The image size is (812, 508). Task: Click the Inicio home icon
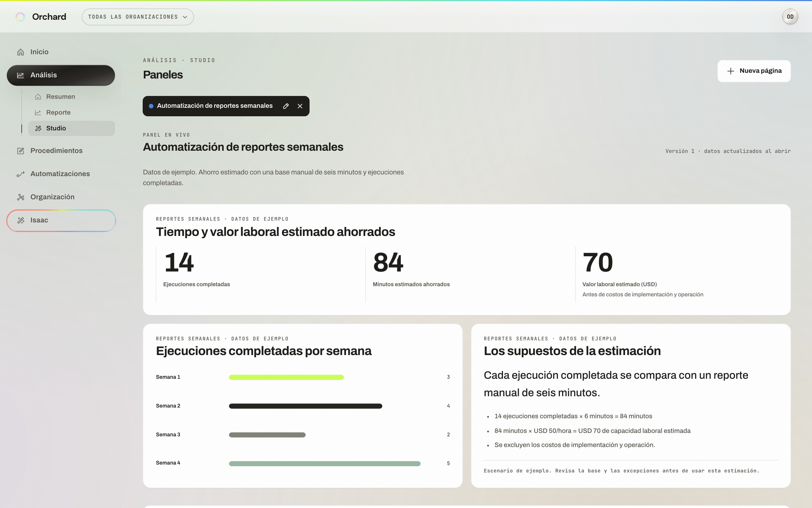21,52
